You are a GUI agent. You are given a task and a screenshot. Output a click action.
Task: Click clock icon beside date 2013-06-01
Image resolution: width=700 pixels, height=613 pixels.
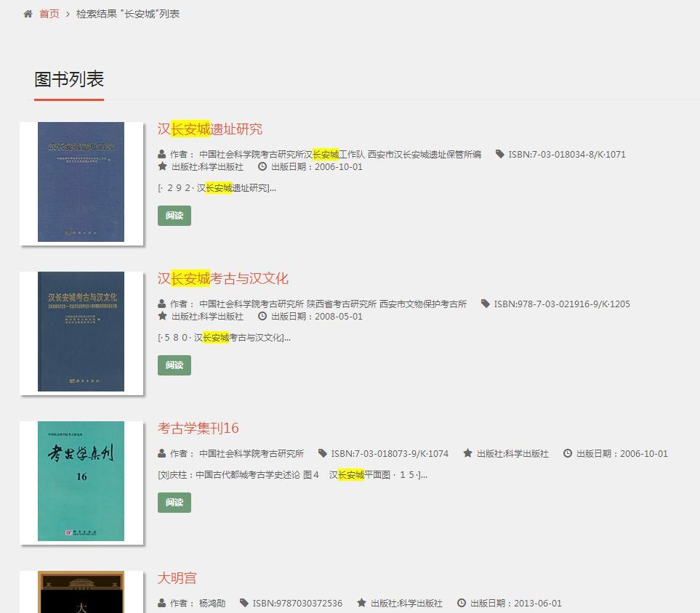tap(462, 603)
